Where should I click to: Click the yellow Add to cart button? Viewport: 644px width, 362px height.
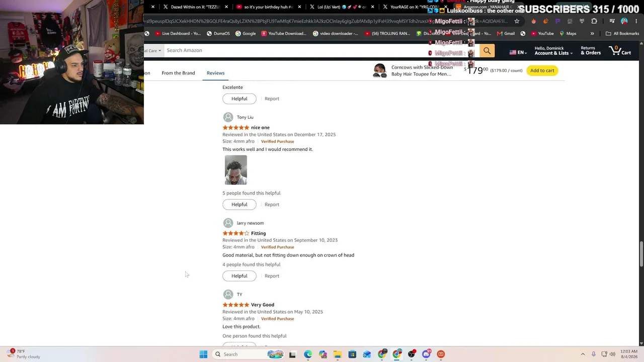click(542, 70)
